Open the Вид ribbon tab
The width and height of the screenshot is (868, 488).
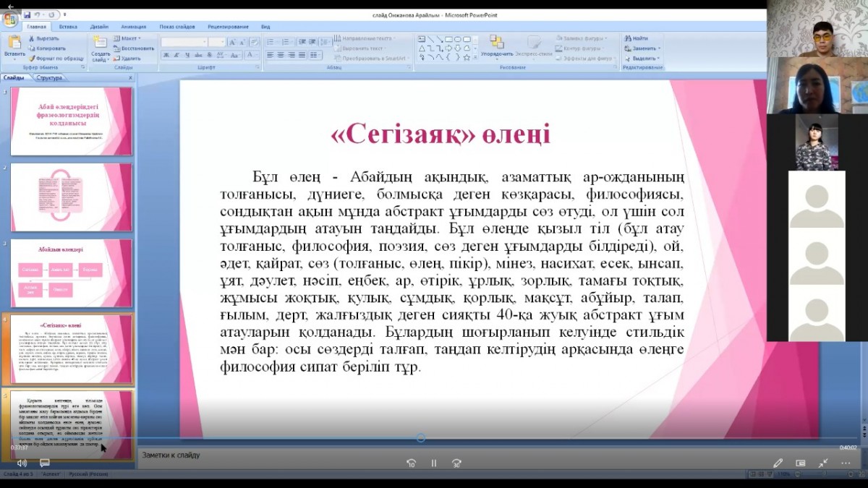click(x=265, y=27)
